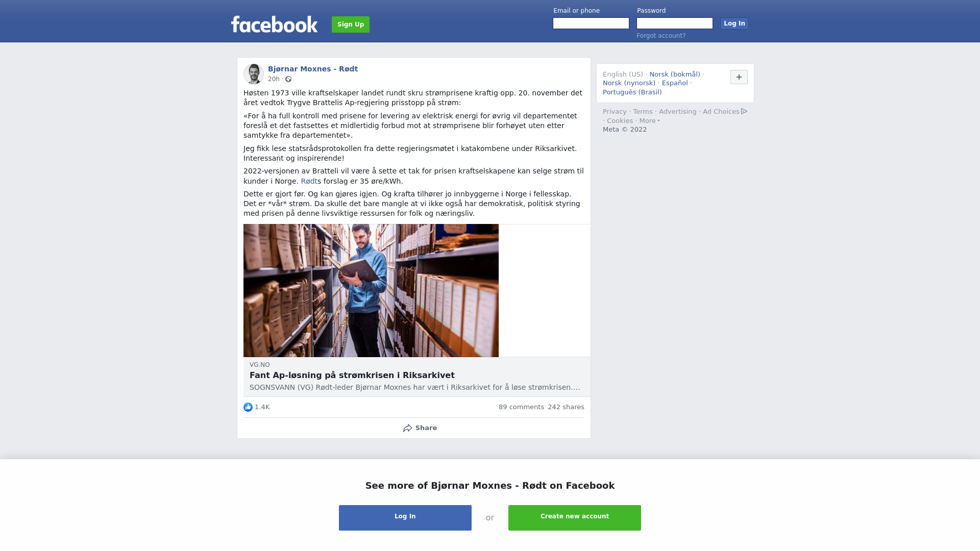Select Português (Brasil) language

[632, 92]
